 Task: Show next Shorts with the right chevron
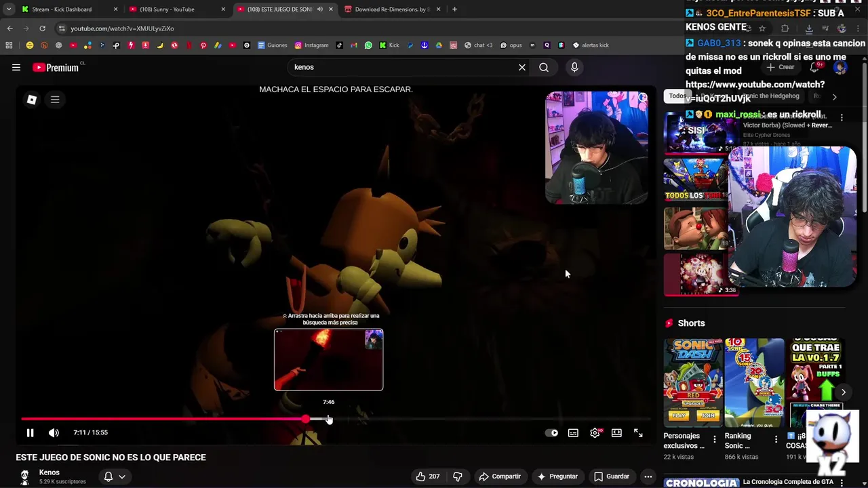[844, 392]
